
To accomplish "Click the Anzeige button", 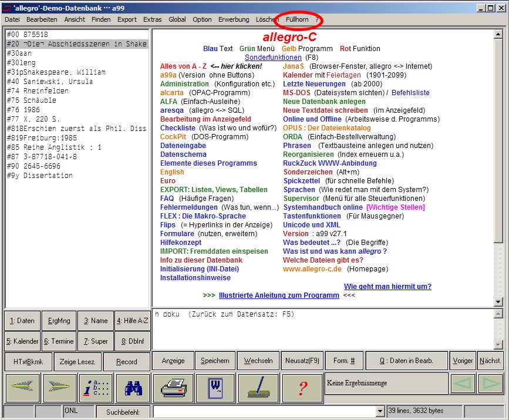I will 173,361.
